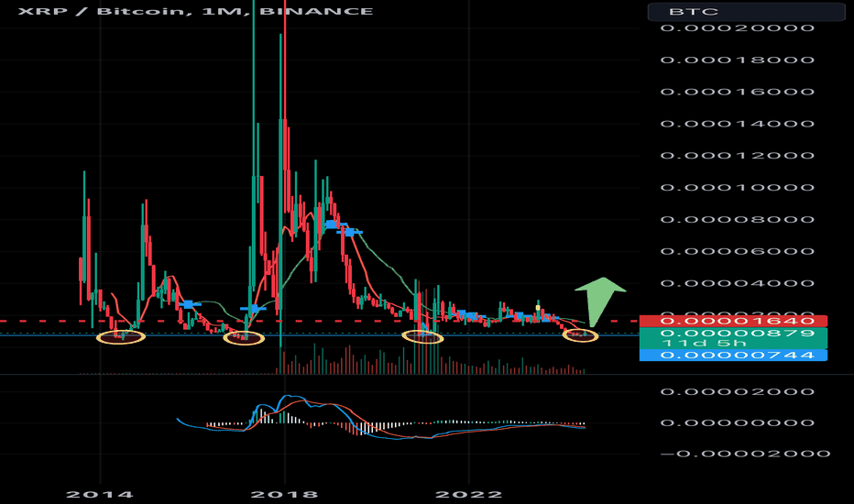Click the 0.00006000 price axis label
The image size is (854, 504).
(x=738, y=251)
